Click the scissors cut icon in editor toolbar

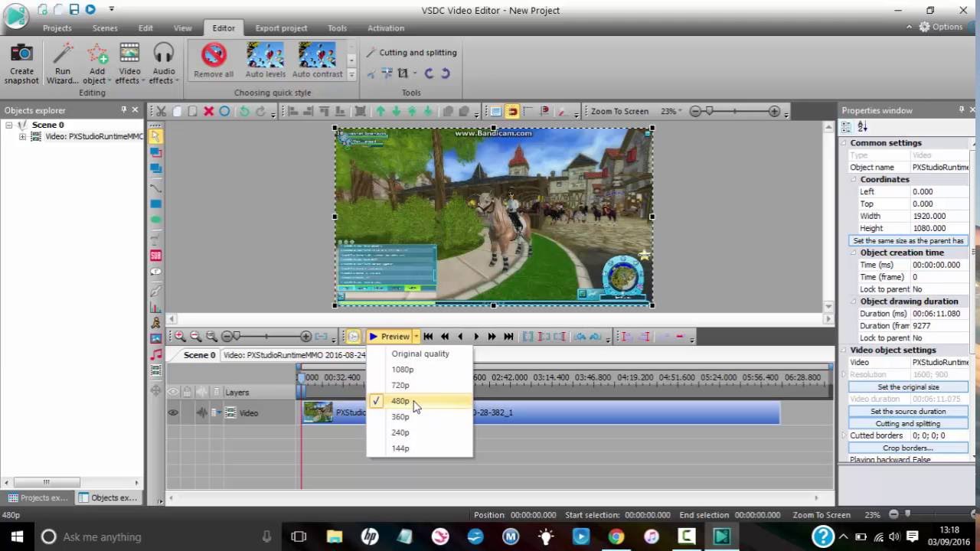point(161,111)
